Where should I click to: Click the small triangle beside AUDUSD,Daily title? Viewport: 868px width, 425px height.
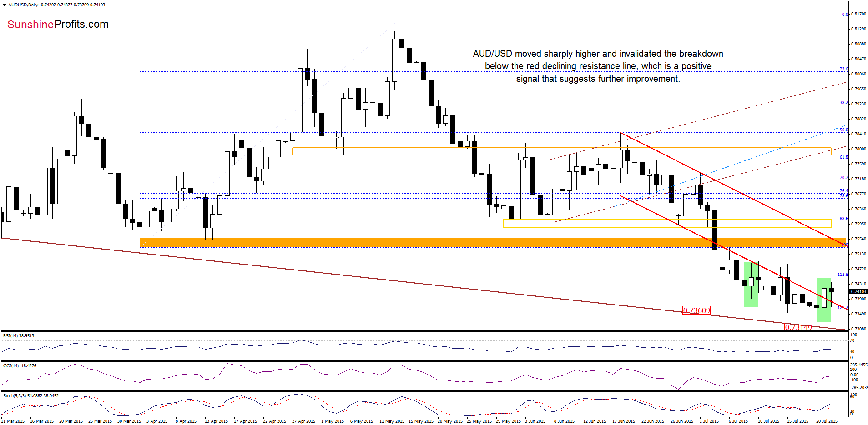tap(5, 5)
